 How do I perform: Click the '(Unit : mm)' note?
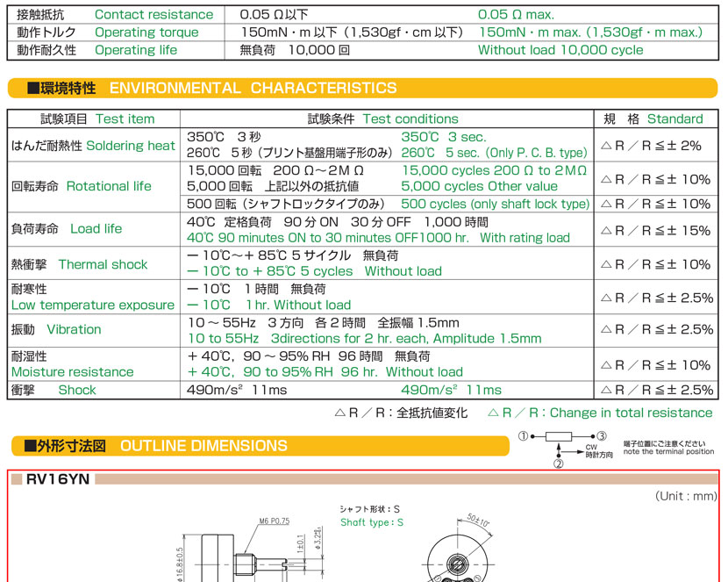[x=686, y=496]
